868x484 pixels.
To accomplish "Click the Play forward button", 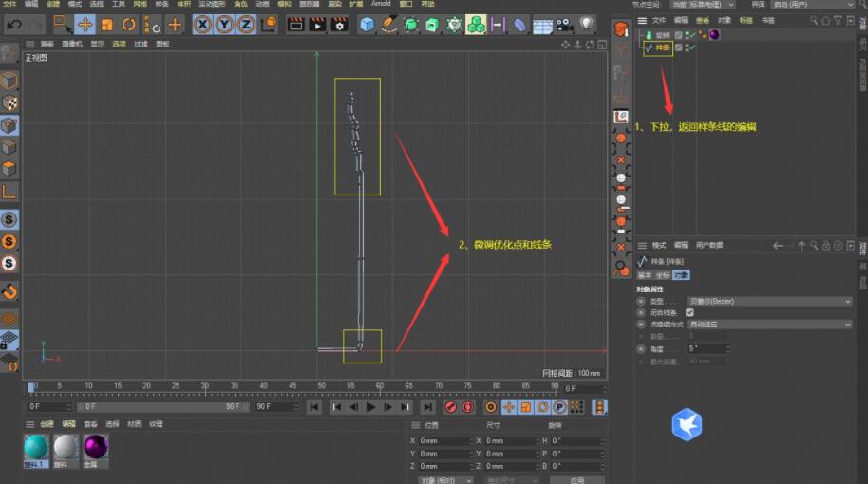I will click(x=370, y=408).
